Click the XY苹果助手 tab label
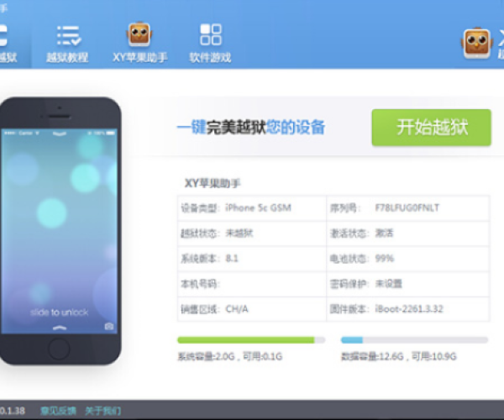 [139, 58]
